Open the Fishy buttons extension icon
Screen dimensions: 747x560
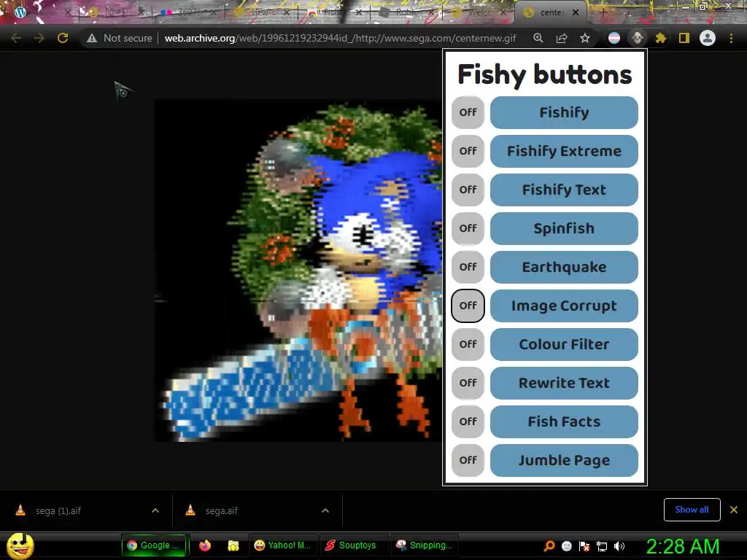638,38
